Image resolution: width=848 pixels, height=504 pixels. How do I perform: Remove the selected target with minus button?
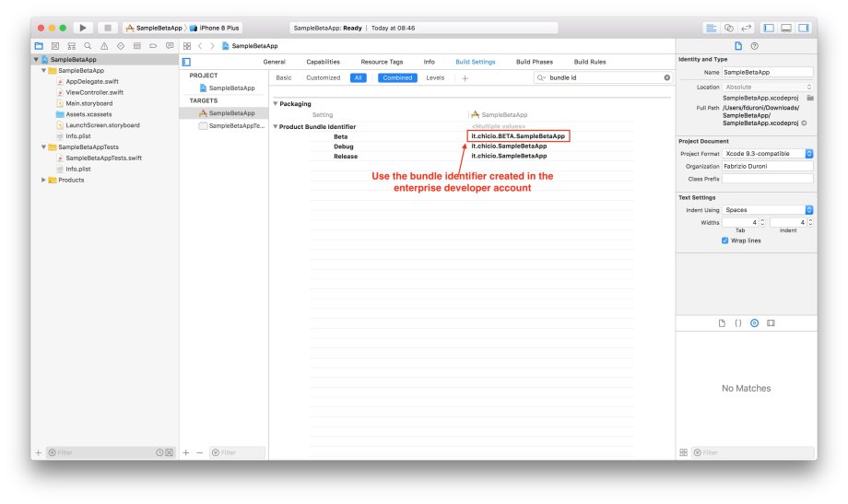(x=200, y=452)
